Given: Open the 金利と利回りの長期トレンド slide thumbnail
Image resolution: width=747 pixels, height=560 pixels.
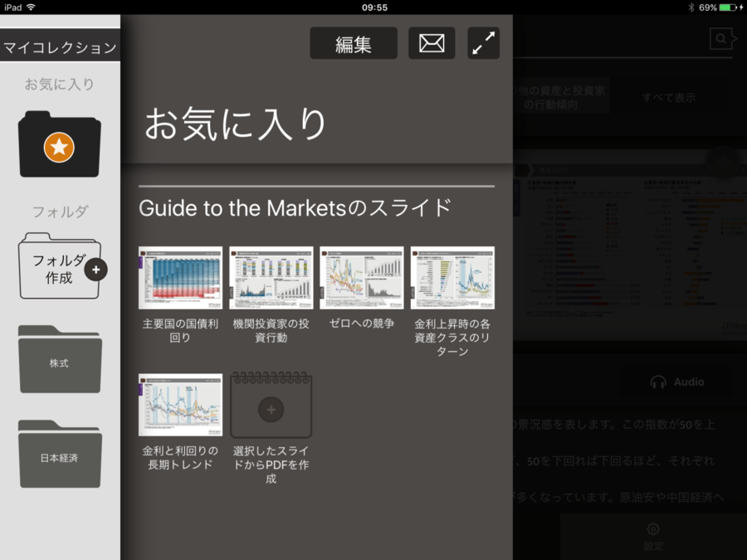Looking at the screenshot, I should tap(180, 405).
